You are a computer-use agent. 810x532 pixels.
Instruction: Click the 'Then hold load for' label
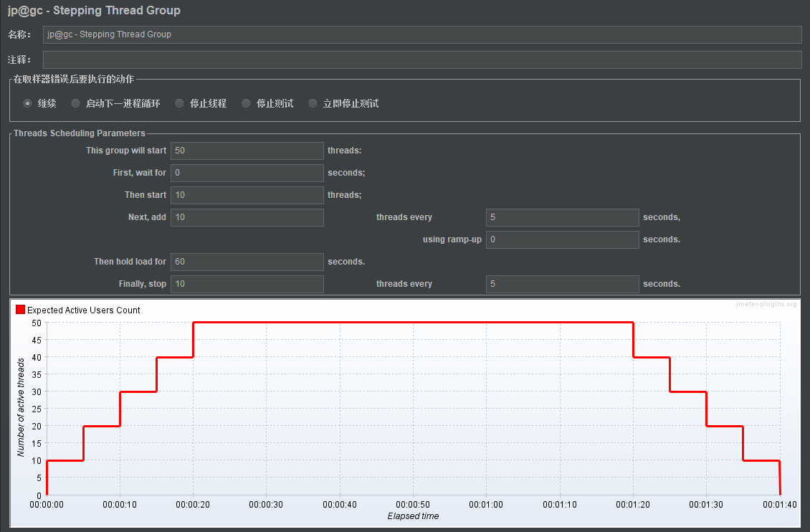[130, 262]
